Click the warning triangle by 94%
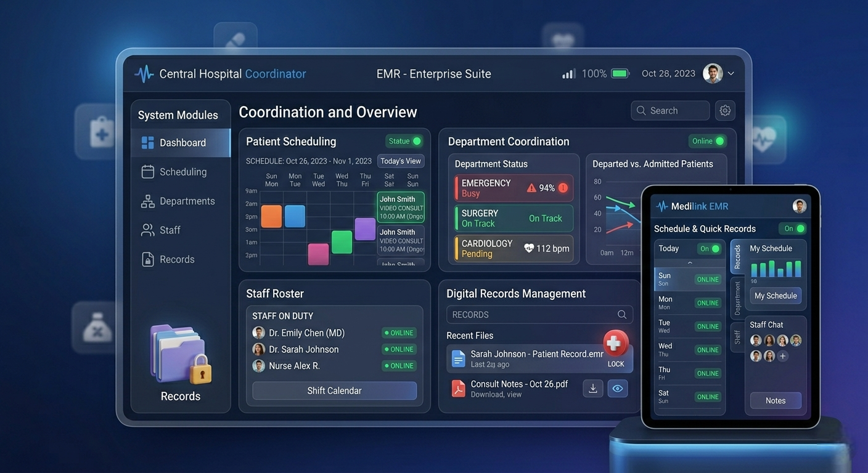 531,188
